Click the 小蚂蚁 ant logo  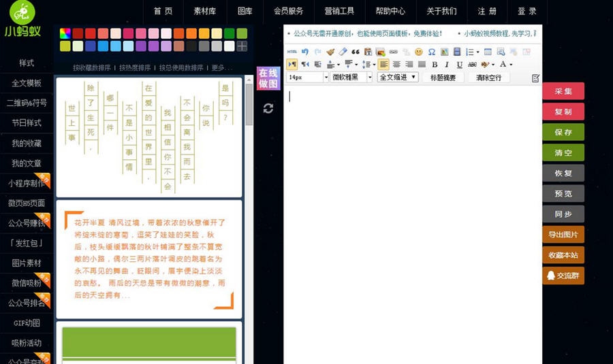pos(22,19)
